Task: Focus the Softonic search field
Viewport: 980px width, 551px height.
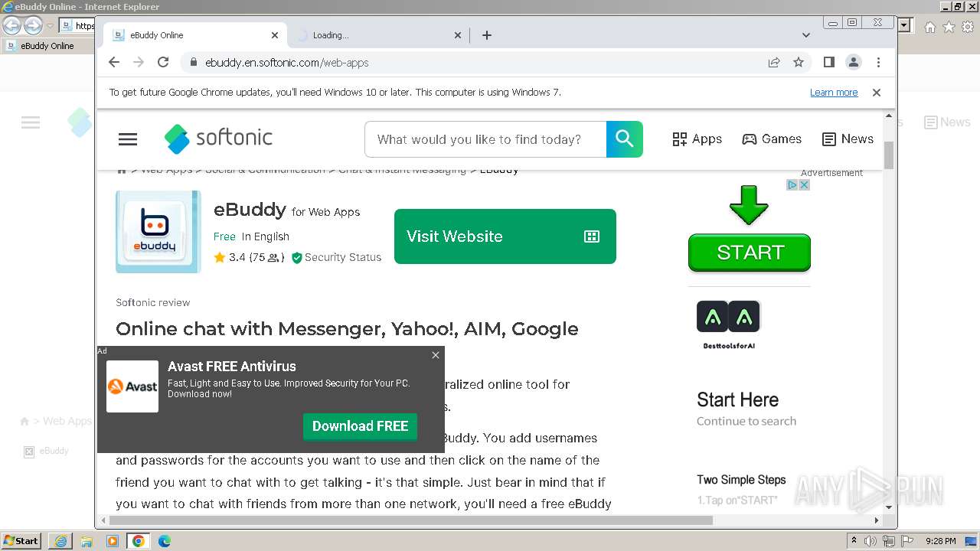Action: tap(485, 139)
